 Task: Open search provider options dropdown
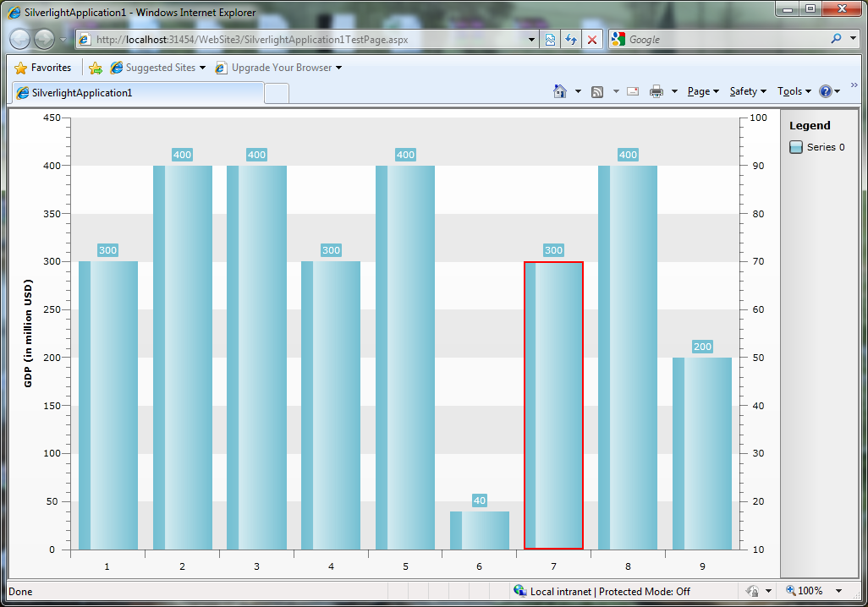853,39
